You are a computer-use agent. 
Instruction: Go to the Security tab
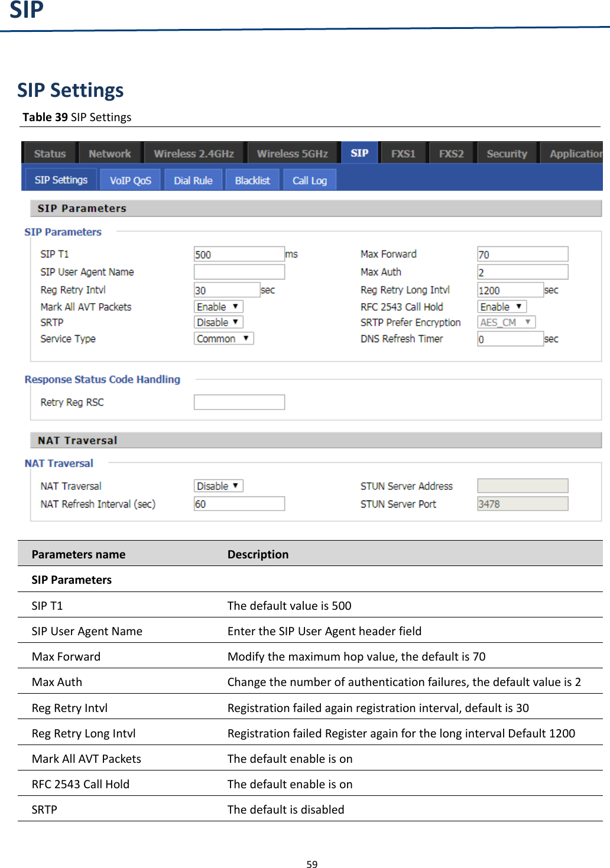click(507, 152)
